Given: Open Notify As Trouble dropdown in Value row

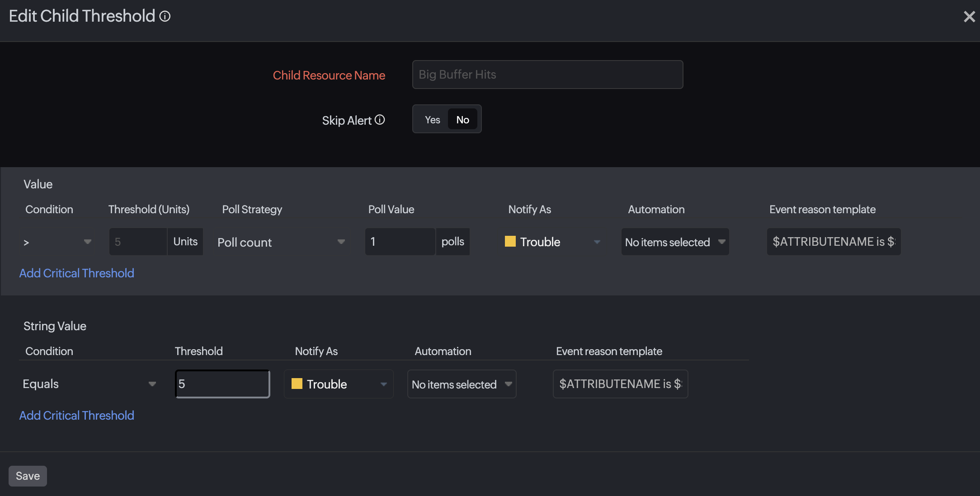Looking at the screenshot, I should tap(552, 242).
